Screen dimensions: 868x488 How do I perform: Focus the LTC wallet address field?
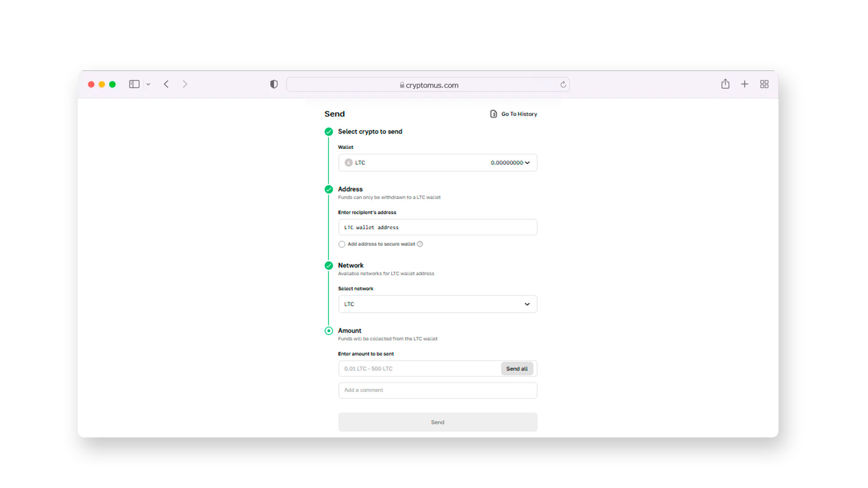tap(438, 227)
